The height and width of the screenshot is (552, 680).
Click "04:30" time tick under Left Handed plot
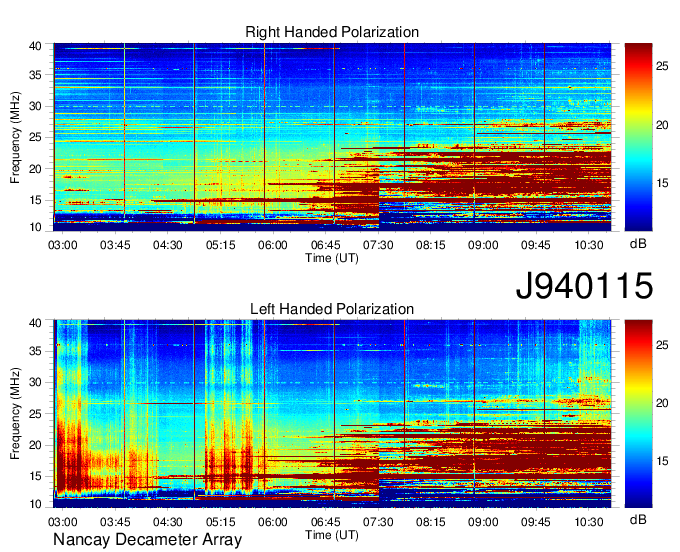click(x=167, y=522)
